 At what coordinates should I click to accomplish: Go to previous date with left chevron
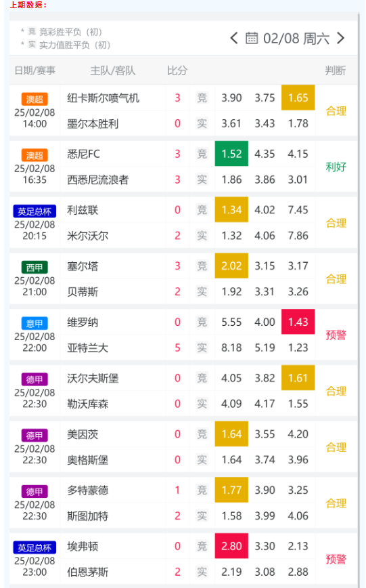click(x=234, y=38)
